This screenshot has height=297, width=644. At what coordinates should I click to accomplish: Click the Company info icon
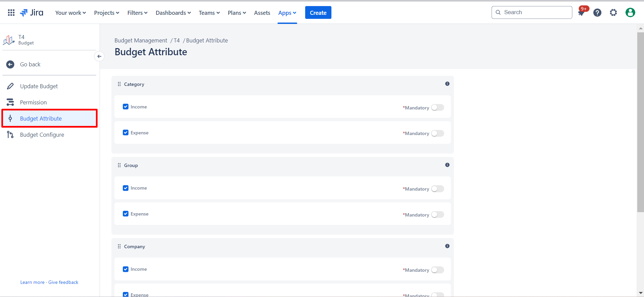pyautogui.click(x=447, y=246)
